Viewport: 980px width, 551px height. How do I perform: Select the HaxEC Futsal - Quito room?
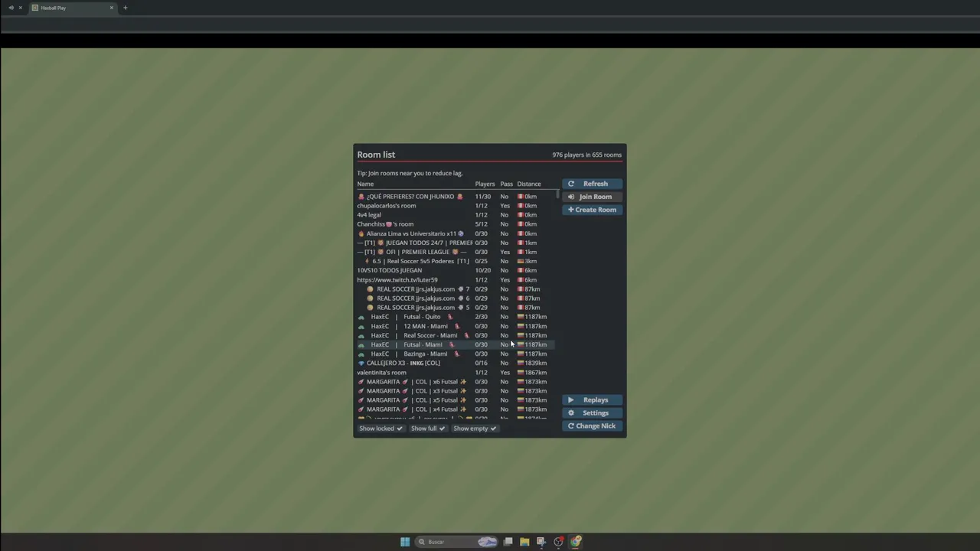click(x=456, y=317)
